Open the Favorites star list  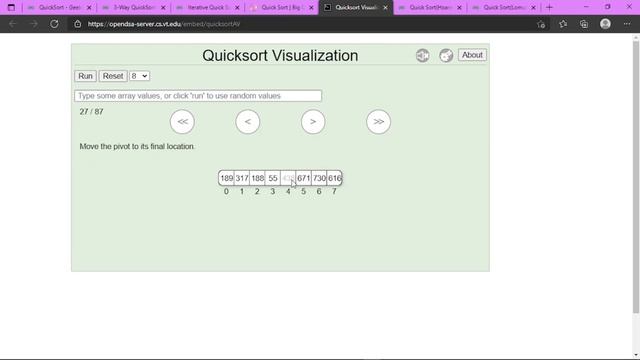563,24
